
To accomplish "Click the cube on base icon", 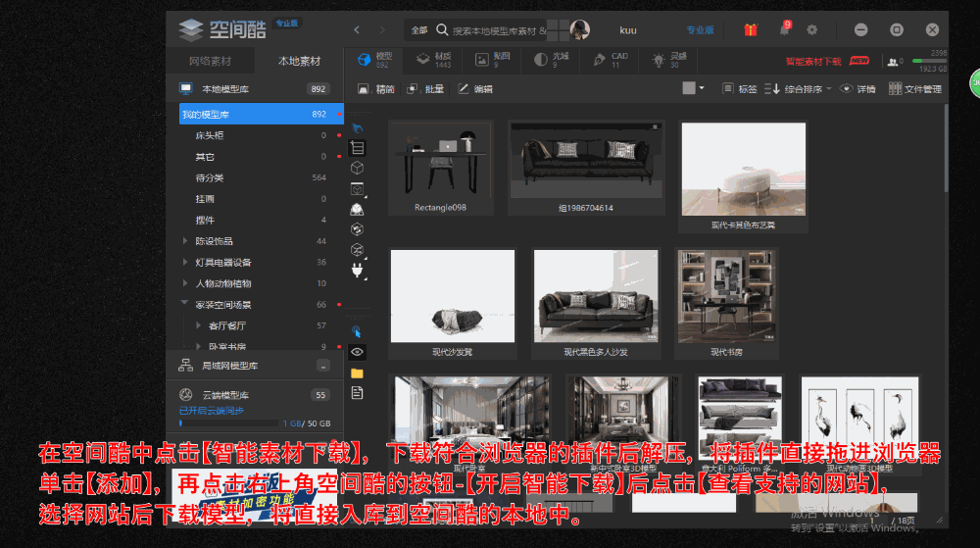I will 357,209.
